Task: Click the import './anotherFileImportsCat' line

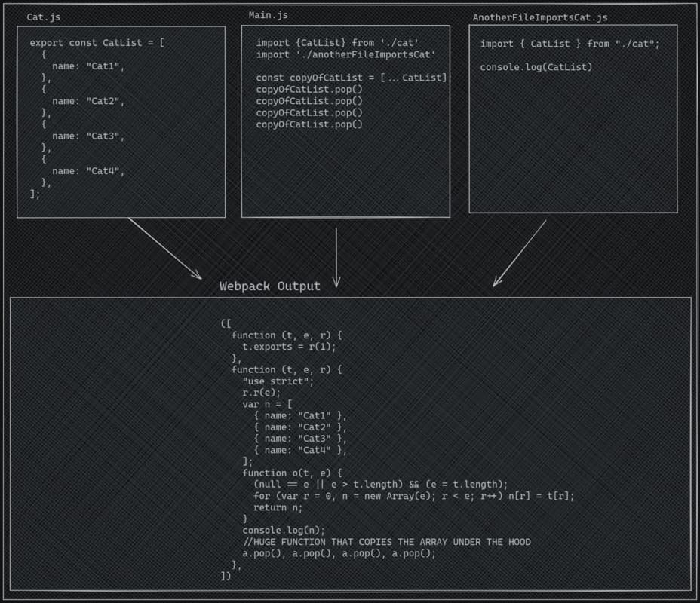Action: pos(345,55)
